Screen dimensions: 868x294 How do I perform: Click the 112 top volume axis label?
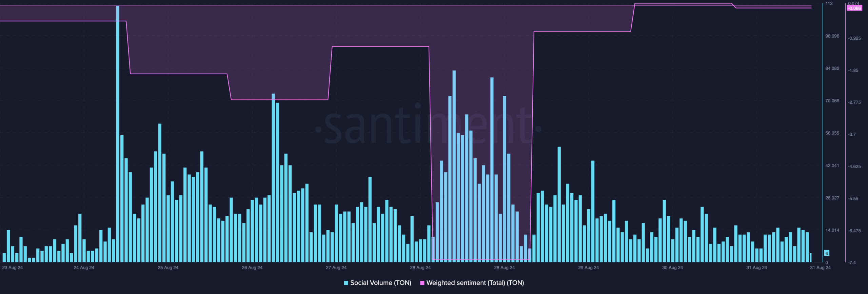[x=829, y=3]
